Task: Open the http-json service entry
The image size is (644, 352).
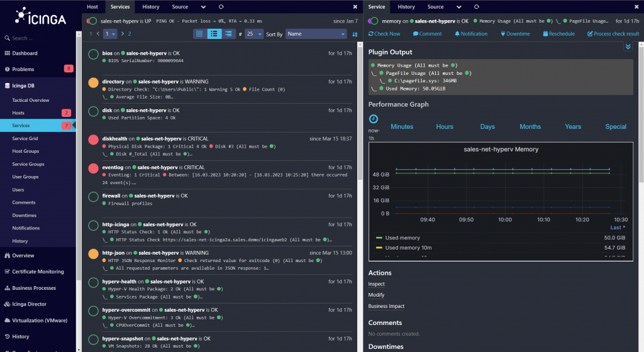Action: click(219, 260)
